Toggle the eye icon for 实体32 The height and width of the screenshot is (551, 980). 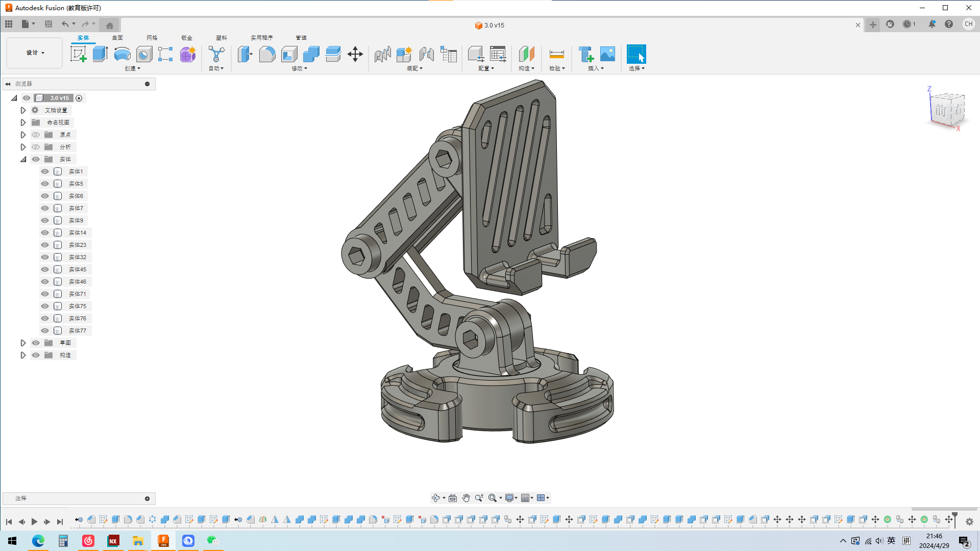(x=45, y=257)
